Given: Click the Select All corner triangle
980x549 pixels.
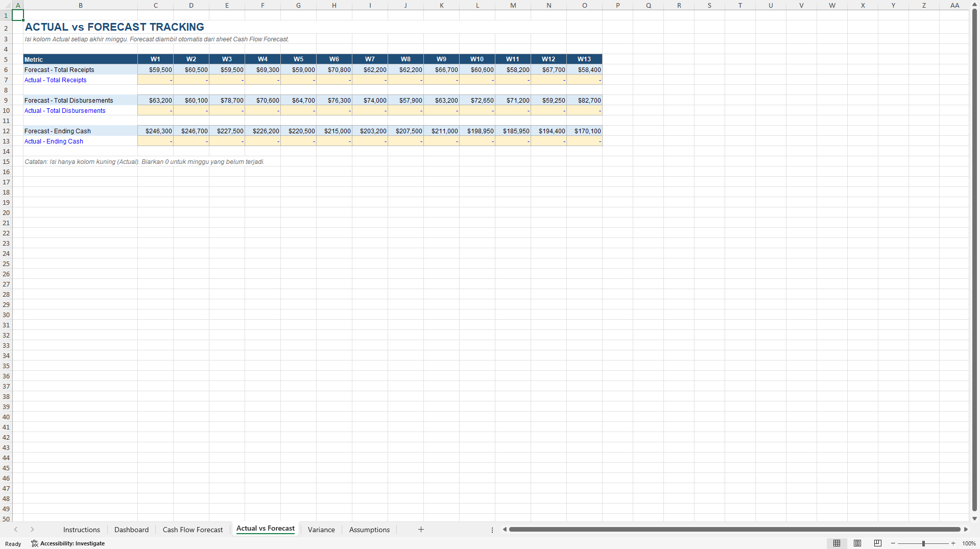Looking at the screenshot, I should point(6,5).
